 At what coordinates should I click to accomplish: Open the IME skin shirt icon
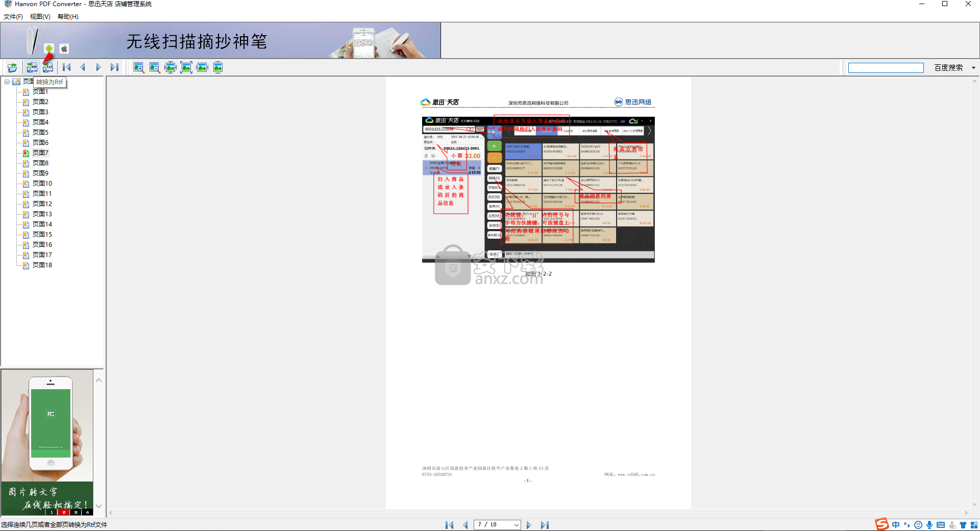pos(963,525)
